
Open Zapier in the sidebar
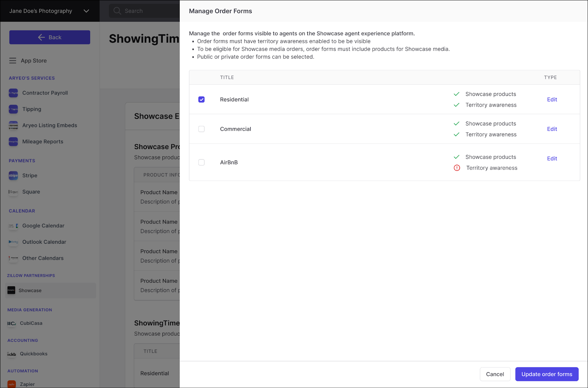pos(28,384)
